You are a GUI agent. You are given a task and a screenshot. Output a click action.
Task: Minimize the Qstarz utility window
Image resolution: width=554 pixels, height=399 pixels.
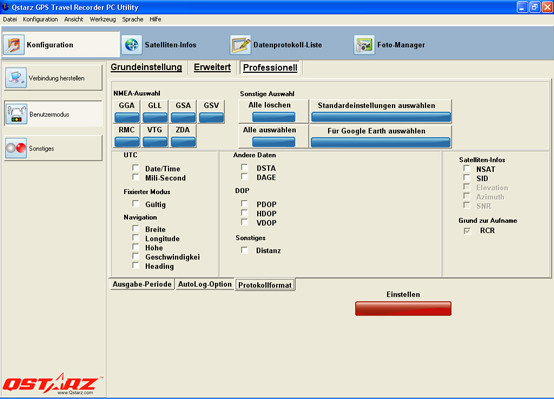(x=522, y=7)
